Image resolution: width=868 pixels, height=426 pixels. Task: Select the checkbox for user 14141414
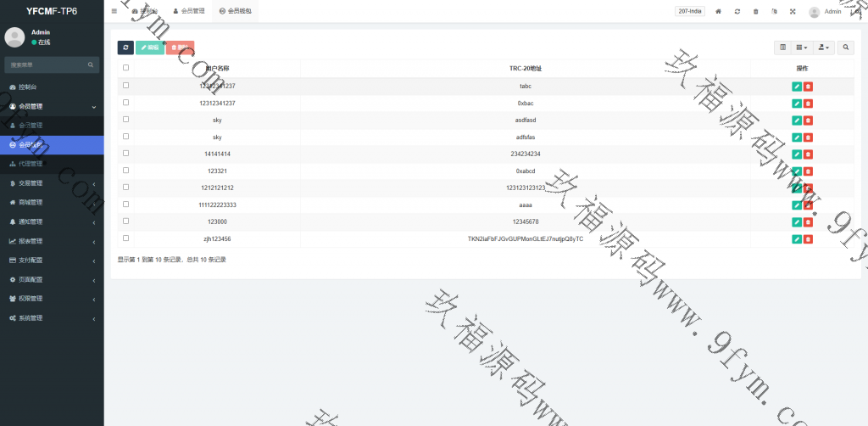coord(126,154)
